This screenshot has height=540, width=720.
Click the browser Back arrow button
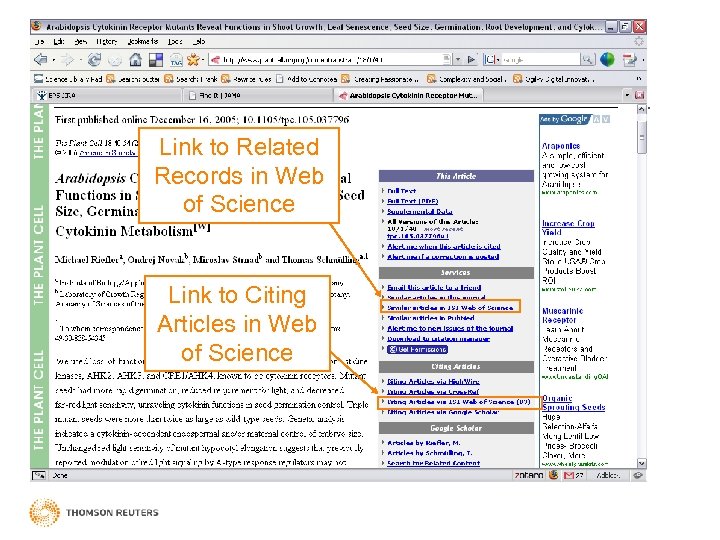tap(40, 59)
